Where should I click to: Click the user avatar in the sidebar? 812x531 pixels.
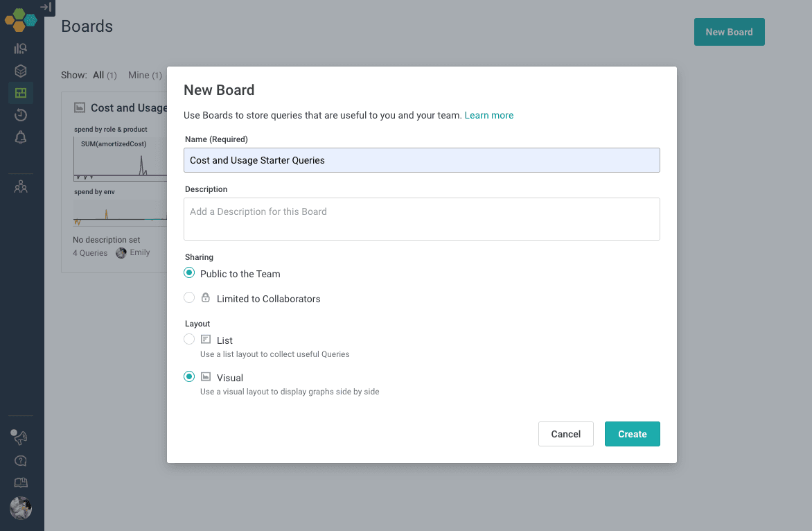click(x=21, y=508)
